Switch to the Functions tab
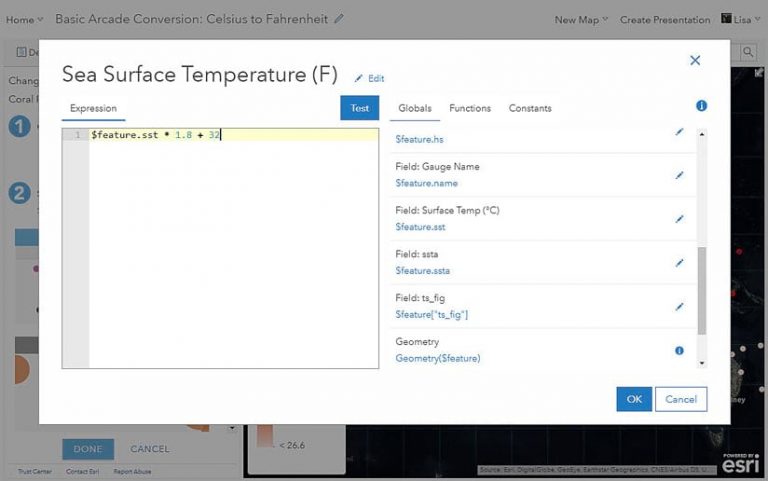 pos(470,108)
